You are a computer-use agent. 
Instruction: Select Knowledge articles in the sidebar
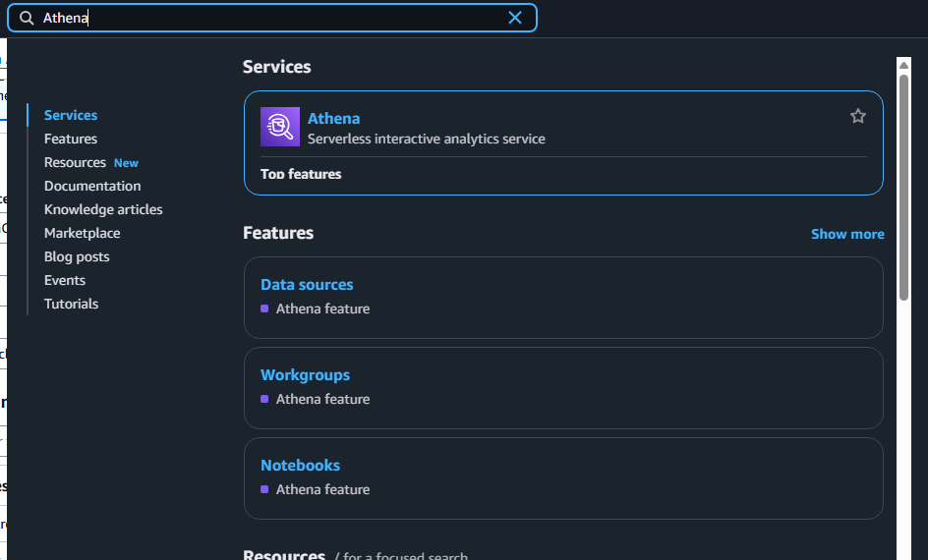click(103, 210)
